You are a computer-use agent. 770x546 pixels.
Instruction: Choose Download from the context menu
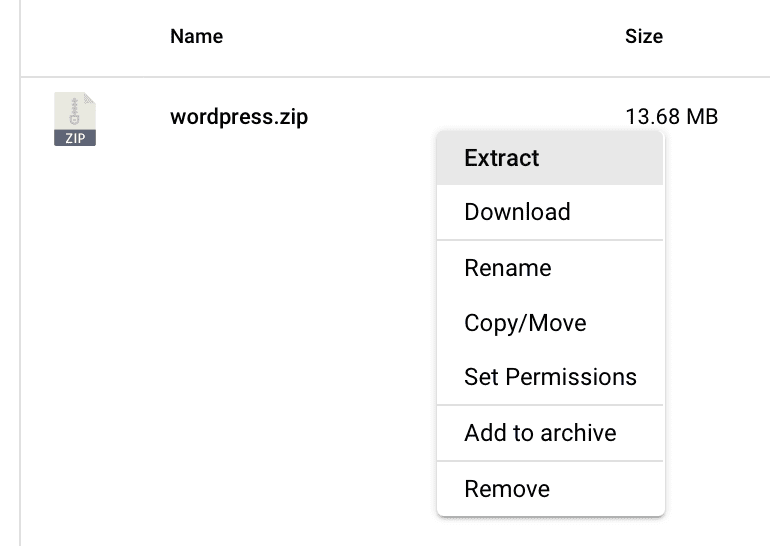pos(550,212)
